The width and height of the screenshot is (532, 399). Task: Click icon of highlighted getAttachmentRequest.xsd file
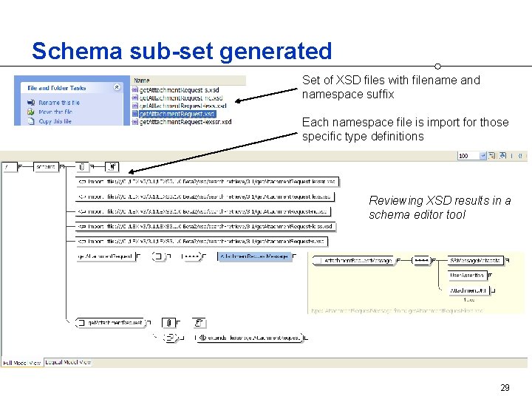(x=135, y=114)
